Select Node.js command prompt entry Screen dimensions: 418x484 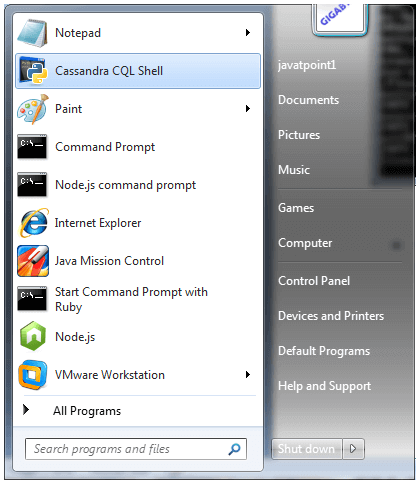point(138,185)
